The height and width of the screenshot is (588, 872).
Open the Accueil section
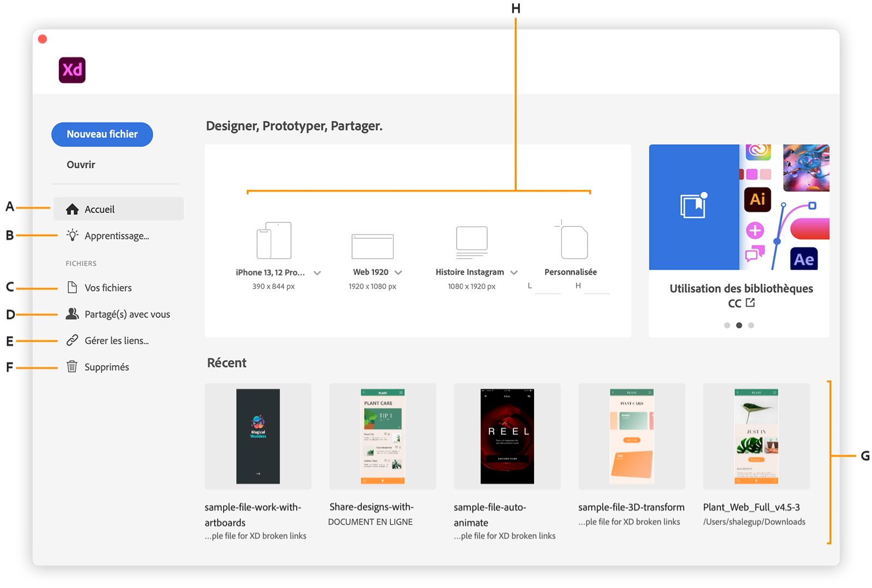pyautogui.click(x=119, y=209)
